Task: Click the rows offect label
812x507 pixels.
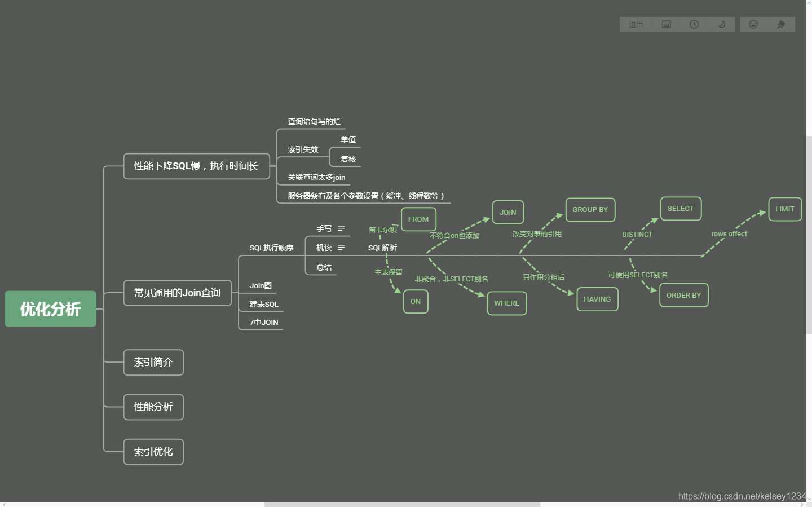Action: (x=729, y=234)
